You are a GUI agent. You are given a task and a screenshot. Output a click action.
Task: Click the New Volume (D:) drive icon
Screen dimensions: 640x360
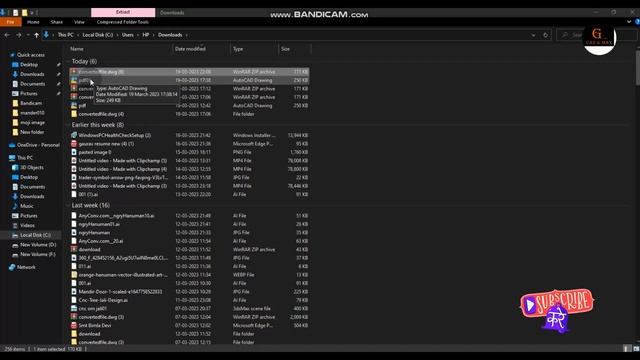point(15,245)
